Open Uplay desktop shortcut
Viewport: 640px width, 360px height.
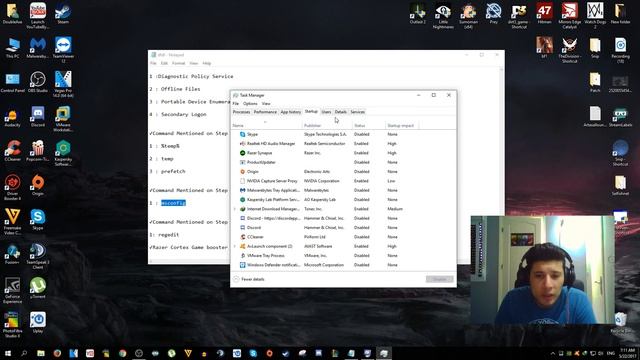click(x=38, y=322)
